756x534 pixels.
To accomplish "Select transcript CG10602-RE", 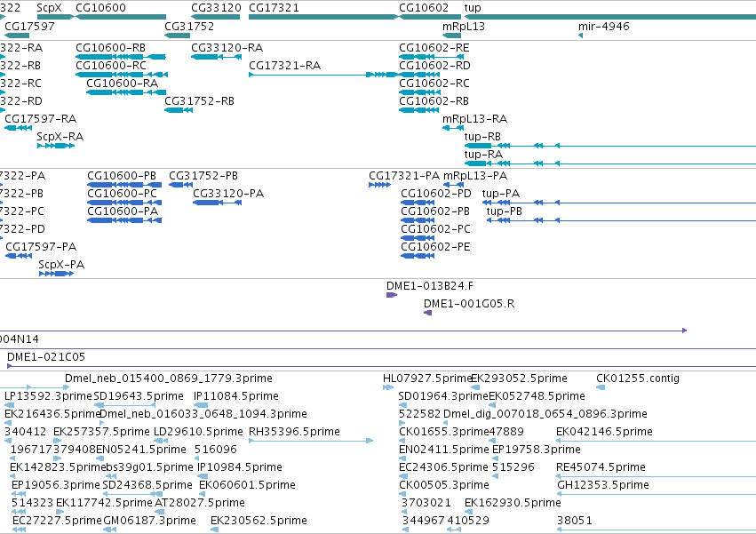I will pyautogui.click(x=434, y=48).
